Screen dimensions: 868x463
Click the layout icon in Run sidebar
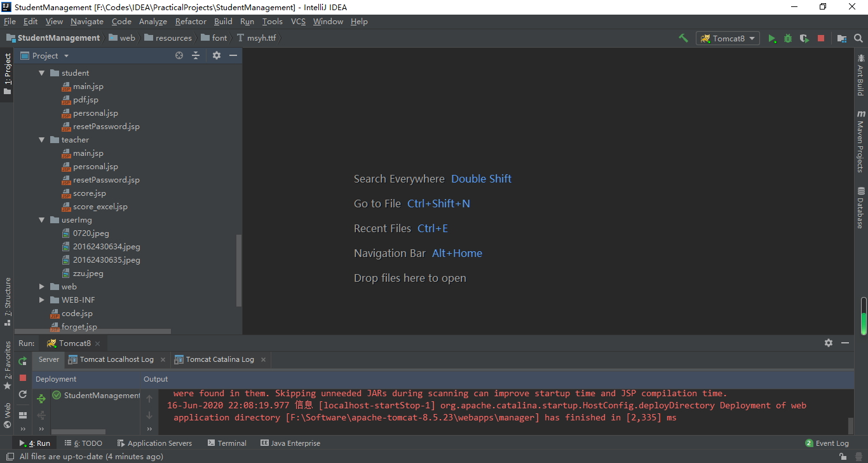coord(23,415)
